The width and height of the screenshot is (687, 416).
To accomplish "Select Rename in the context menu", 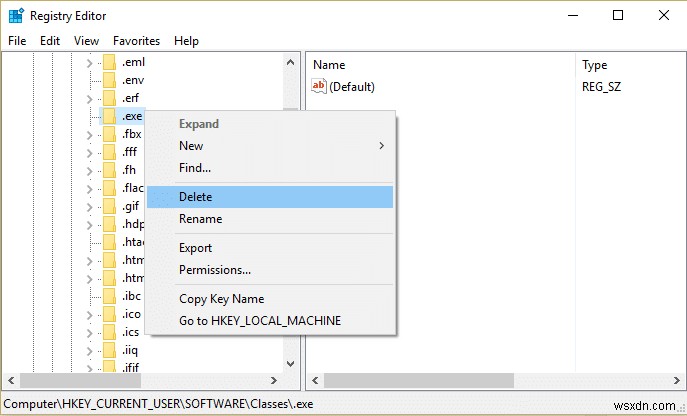I will pos(200,219).
